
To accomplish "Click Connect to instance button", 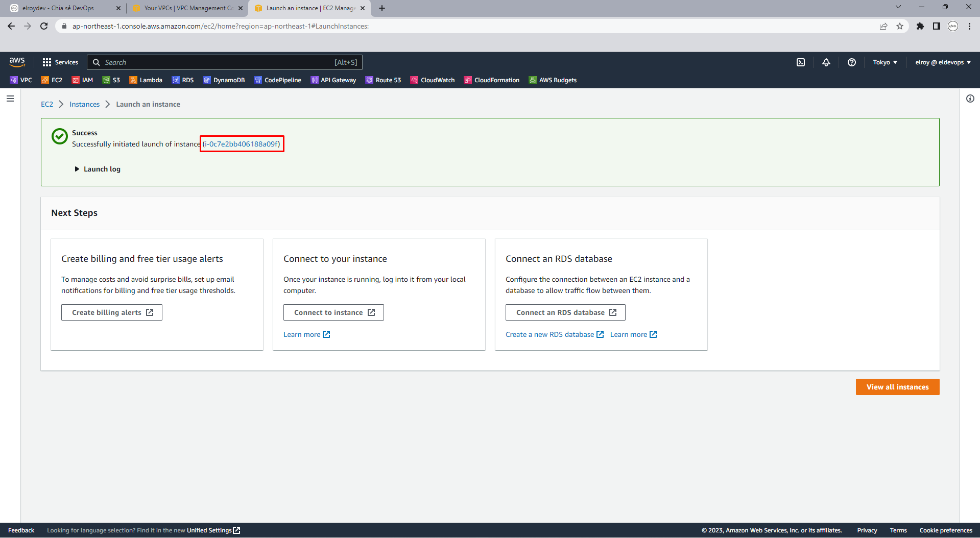I will coord(333,312).
